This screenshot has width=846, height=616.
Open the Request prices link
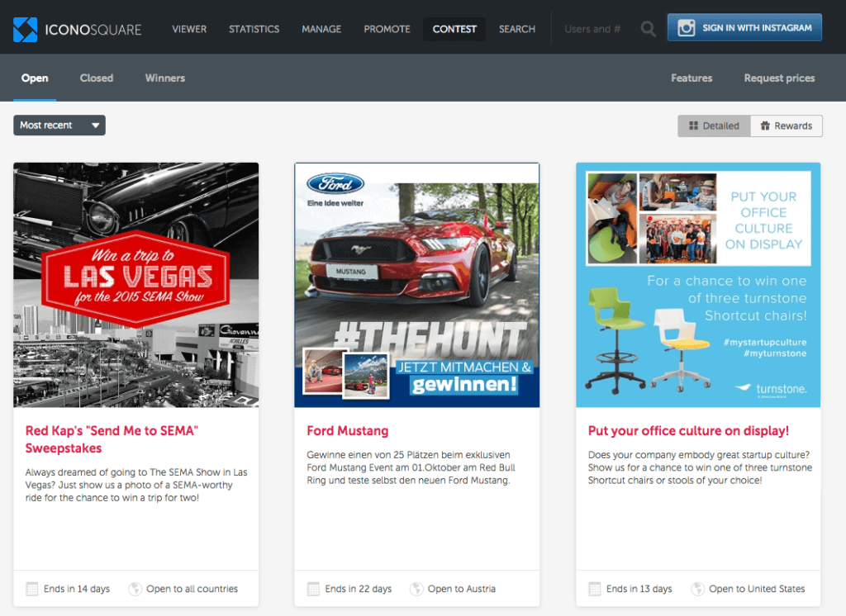779,78
